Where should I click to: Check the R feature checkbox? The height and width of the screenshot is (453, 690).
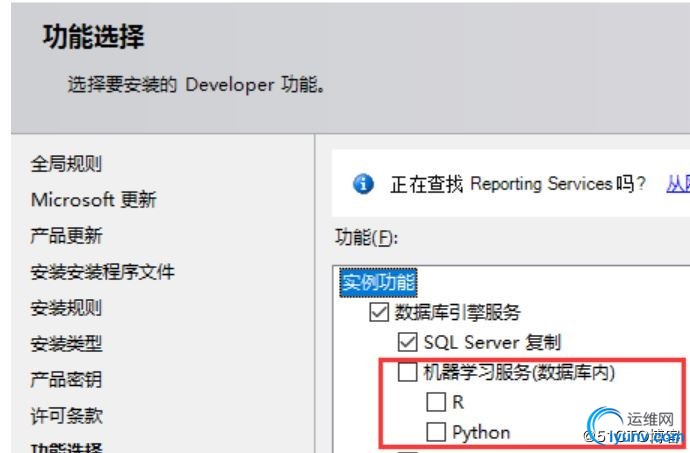[436, 402]
